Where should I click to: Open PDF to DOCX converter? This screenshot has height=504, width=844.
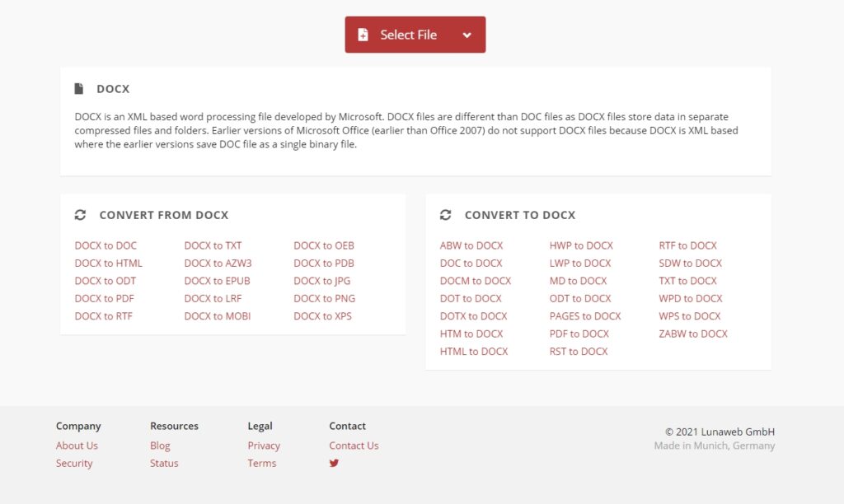[x=579, y=334]
